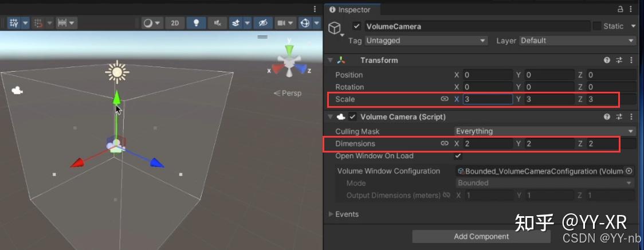644x250 pixels.
Task: Click the Dimensions X field
Action: 488,143
